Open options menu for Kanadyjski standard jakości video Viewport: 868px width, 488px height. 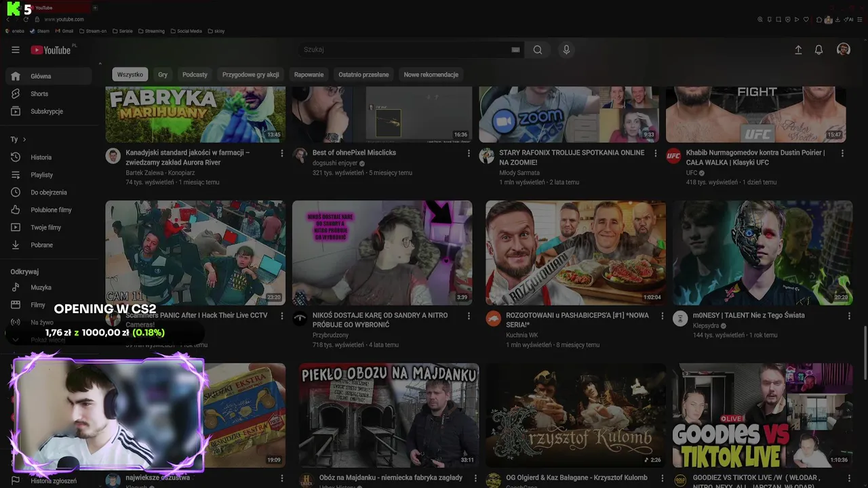click(282, 154)
